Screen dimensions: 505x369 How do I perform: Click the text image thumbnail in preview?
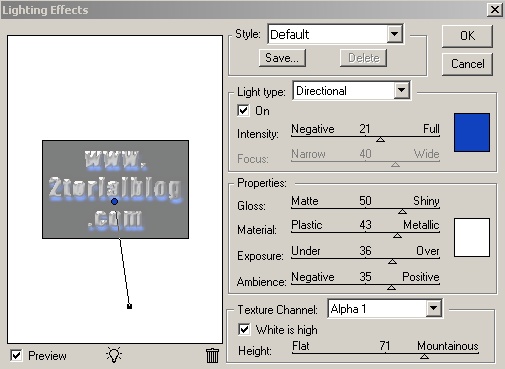click(x=115, y=189)
